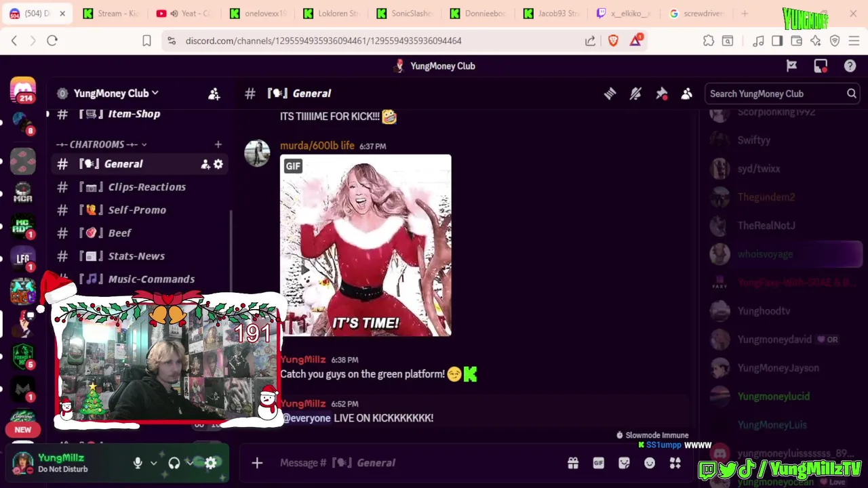Open User Settings gear

(x=211, y=463)
